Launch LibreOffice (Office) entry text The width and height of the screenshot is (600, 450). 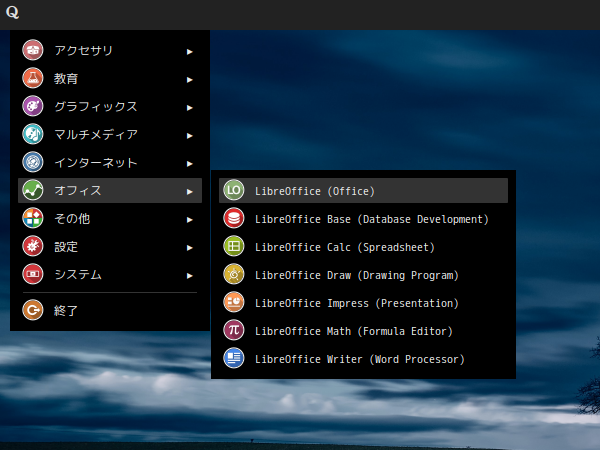pyautogui.click(x=315, y=191)
